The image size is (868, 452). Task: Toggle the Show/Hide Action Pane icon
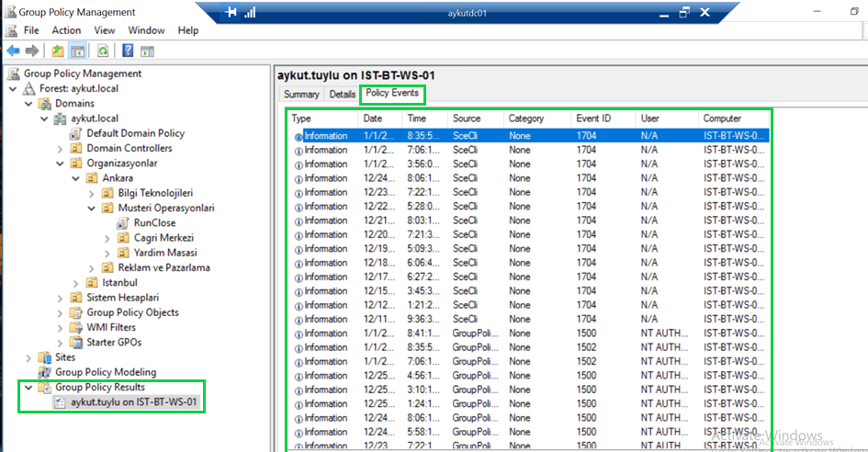pyautogui.click(x=147, y=51)
